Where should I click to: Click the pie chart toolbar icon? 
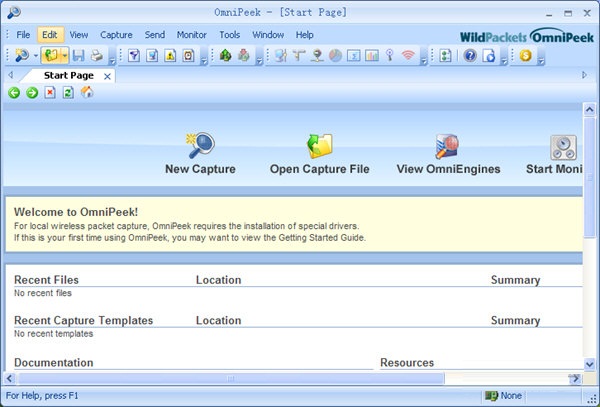pyautogui.click(x=336, y=56)
